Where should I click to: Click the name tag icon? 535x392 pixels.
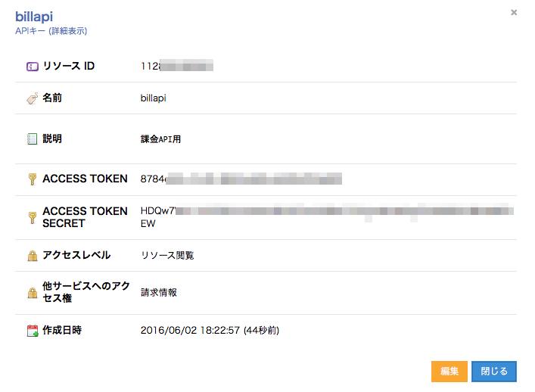pyautogui.click(x=33, y=98)
